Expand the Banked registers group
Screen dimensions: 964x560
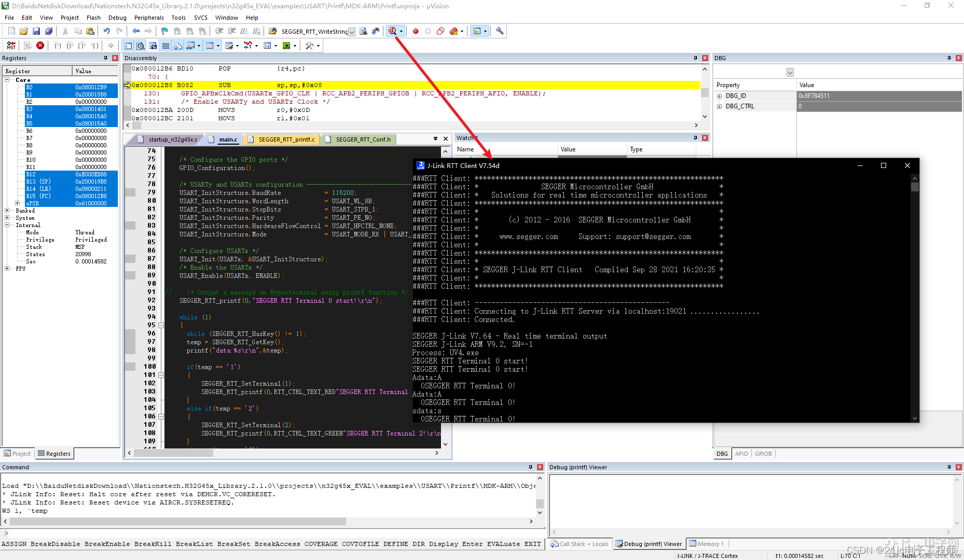[x=7, y=211]
